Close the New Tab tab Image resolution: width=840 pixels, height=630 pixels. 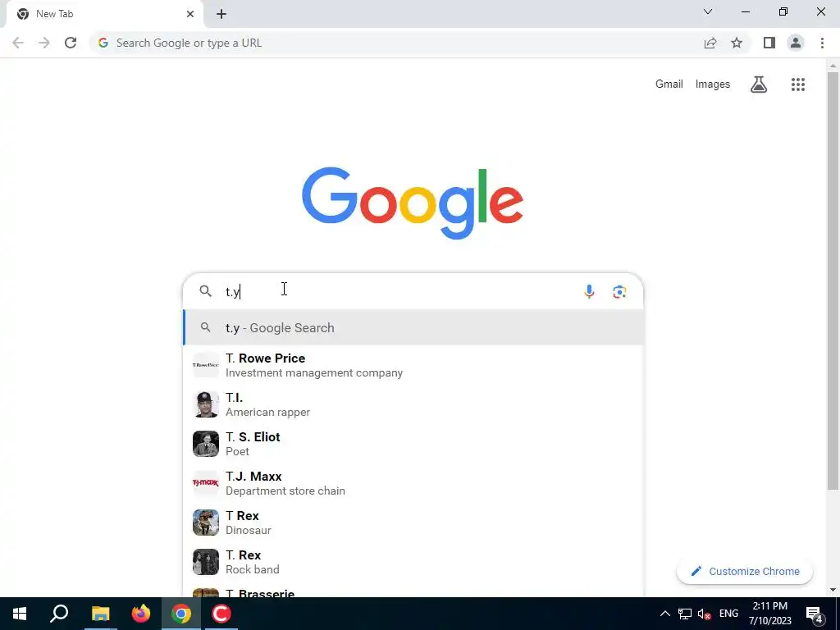tap(190, 14)
